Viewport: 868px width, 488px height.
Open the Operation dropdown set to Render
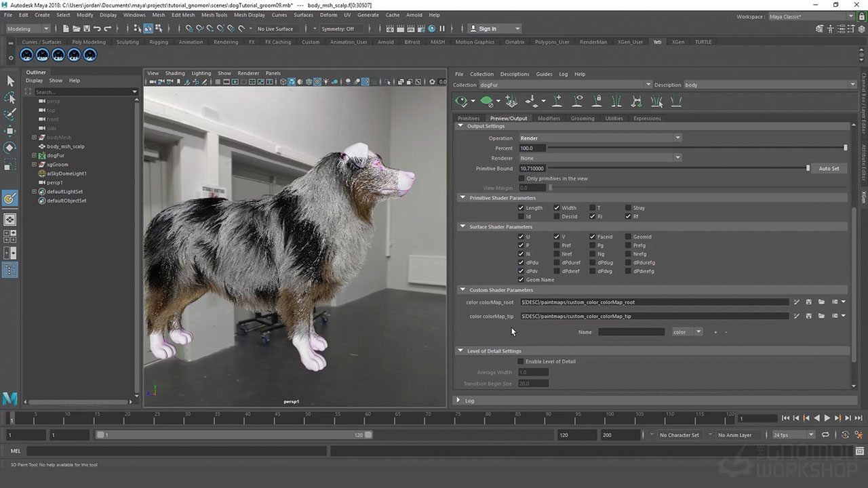pyautogui.click(x=599, y=138)
